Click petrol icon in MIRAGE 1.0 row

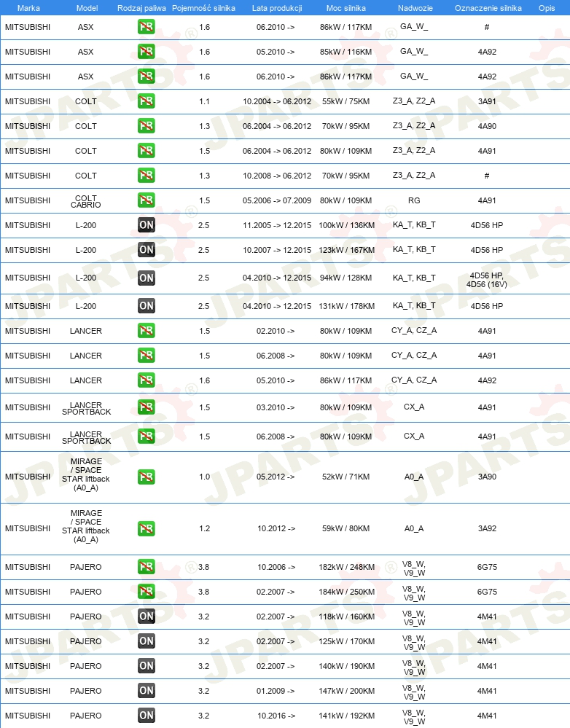147,477
